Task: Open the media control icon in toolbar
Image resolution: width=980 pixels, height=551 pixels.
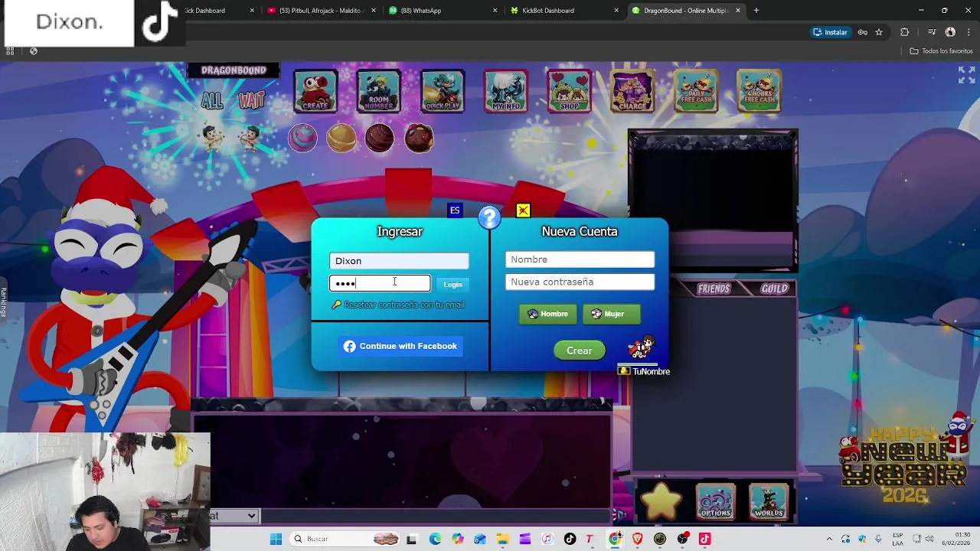Action: 932,32
